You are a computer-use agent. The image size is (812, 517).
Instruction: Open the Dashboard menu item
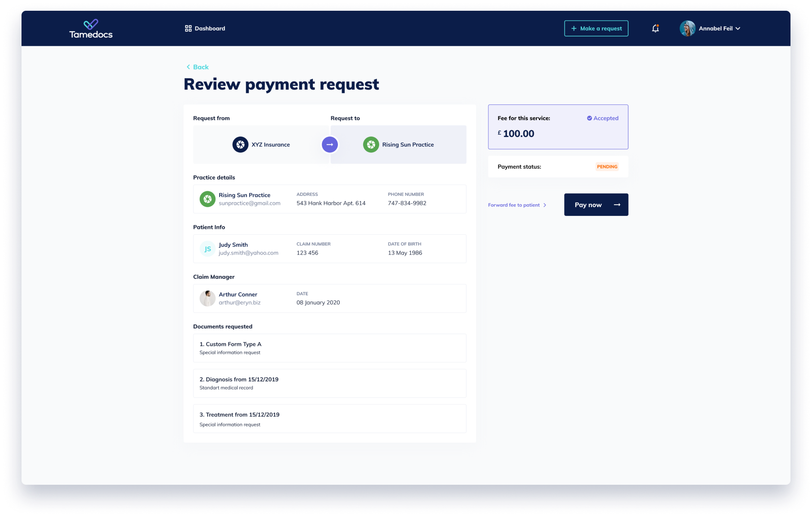click(205, 29)
